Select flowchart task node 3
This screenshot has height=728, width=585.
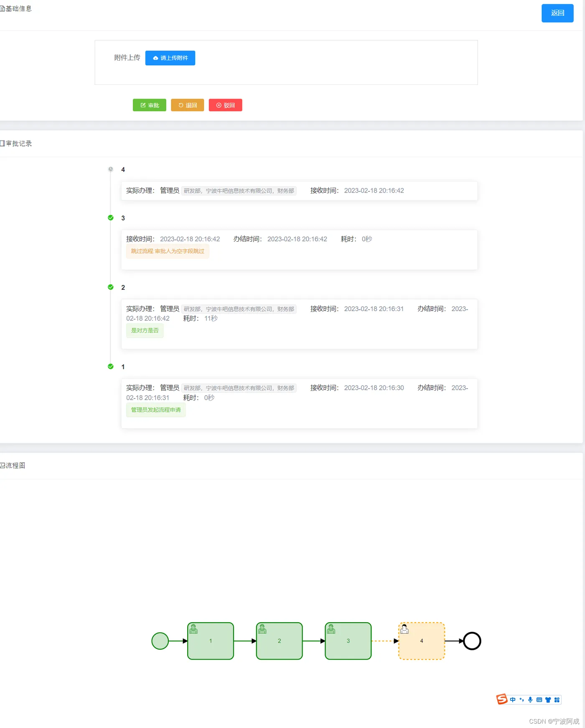pyautogui.click(x=348, y=641)
